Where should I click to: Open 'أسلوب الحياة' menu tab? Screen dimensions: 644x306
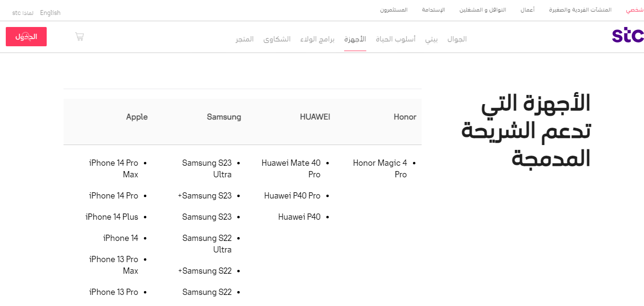(396, 39)
